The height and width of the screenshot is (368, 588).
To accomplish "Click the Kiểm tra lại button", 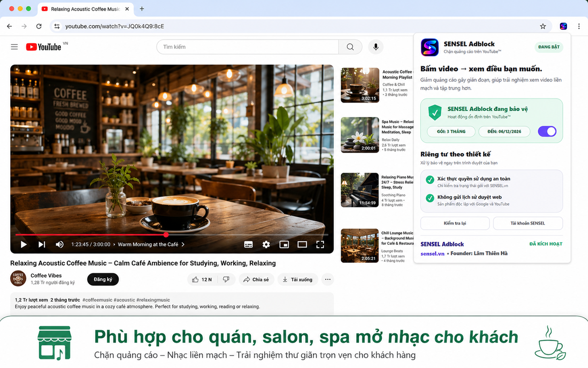I will [455, 223].
